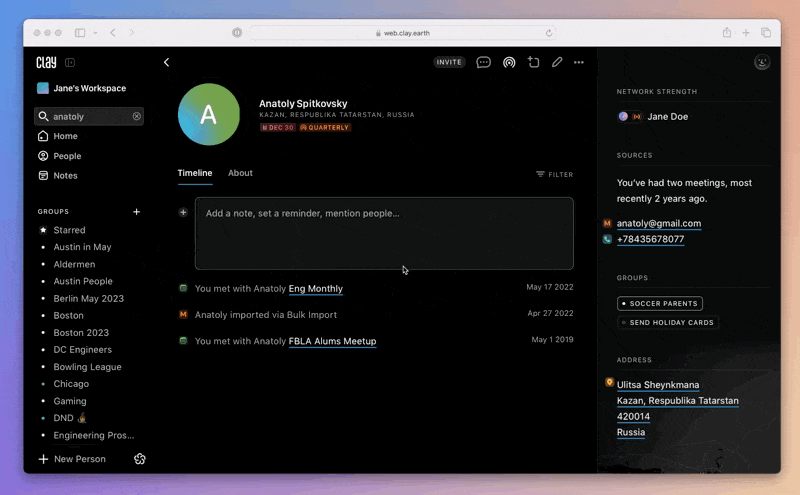Image resolution: width=800 pixels, height=495 pixels.
Task: Expand the Jane's Workspace switcher
Action: tap(88, 88)
